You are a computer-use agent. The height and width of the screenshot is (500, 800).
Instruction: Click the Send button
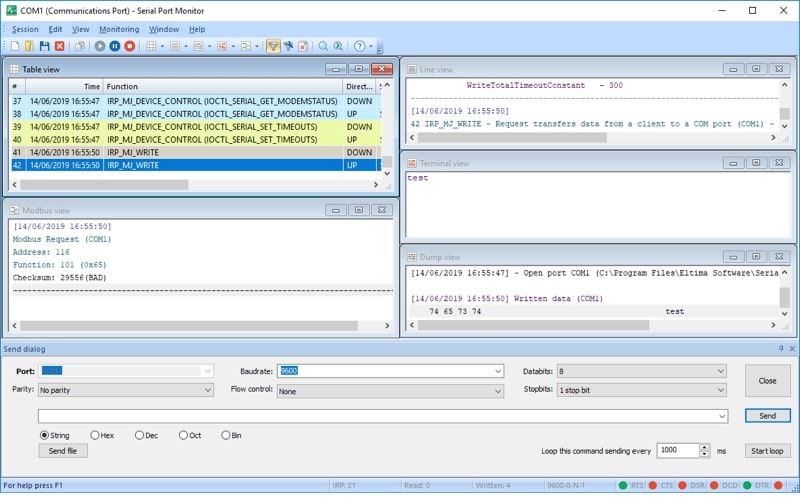click(767, 416)
